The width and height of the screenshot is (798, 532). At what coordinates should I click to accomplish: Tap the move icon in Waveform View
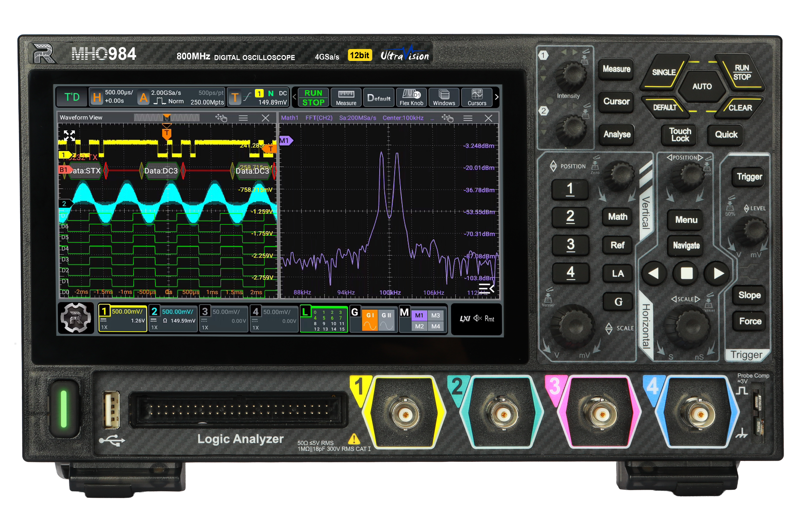click(x=221, y=118)
